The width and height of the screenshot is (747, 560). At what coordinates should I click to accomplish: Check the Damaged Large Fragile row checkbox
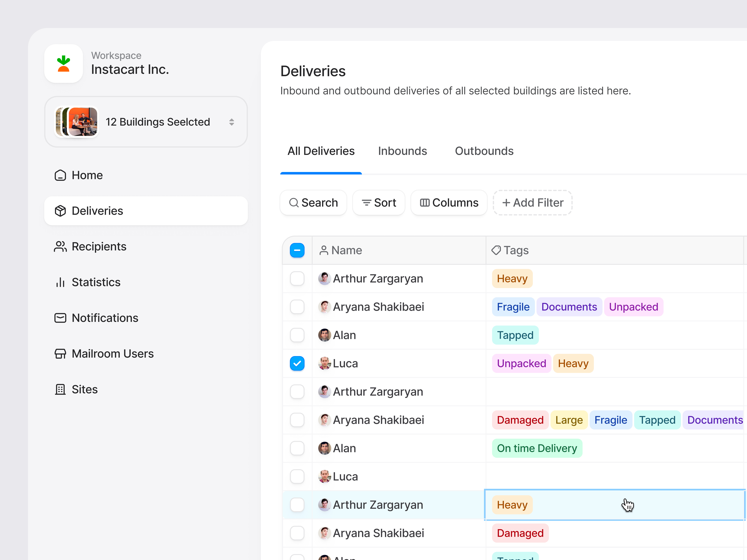[x=297, y=420]
